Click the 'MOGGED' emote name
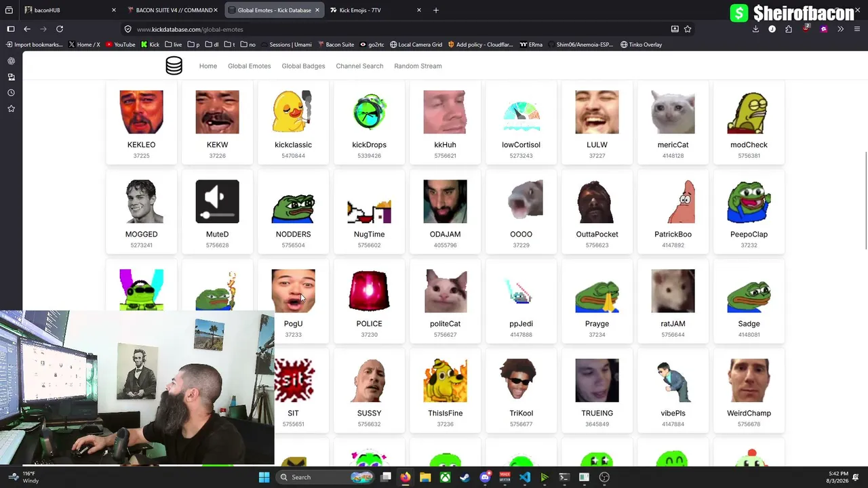The image size is (868, 488). [x=141, y=235]
